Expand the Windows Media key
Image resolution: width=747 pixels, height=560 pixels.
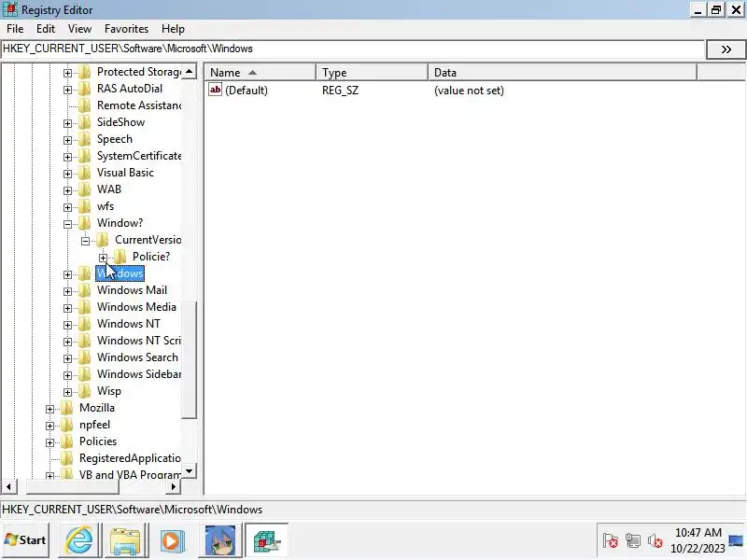[x=67, y=308]
